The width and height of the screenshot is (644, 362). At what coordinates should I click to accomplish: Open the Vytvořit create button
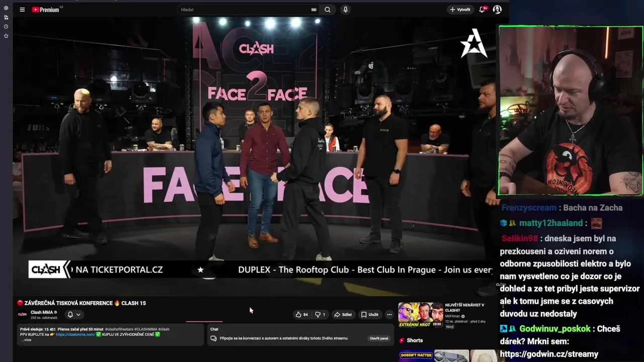coord(460,10)
